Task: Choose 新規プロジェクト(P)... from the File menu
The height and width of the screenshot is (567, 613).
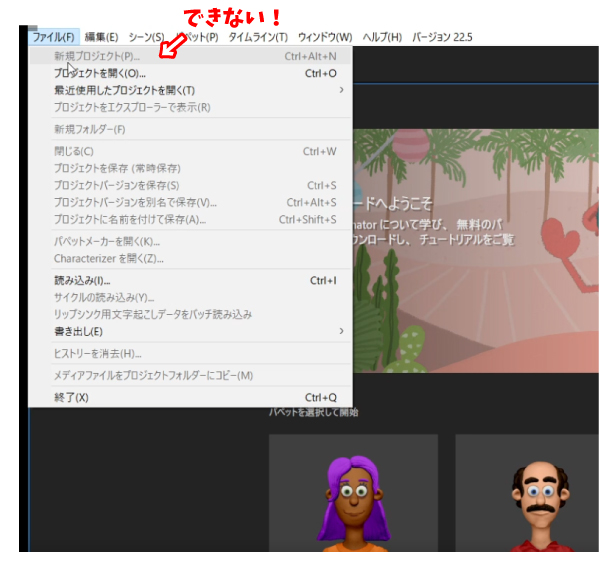Action: [x=97, y=56]
